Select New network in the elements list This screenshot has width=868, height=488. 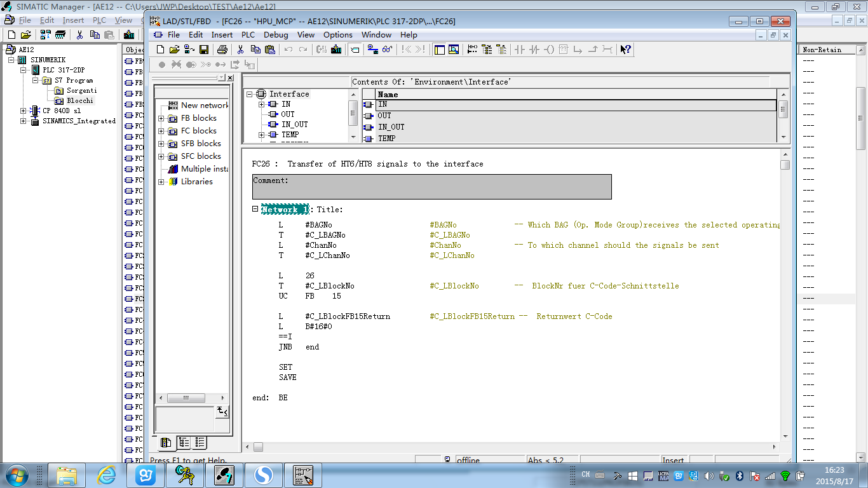[x=203, y=105]
